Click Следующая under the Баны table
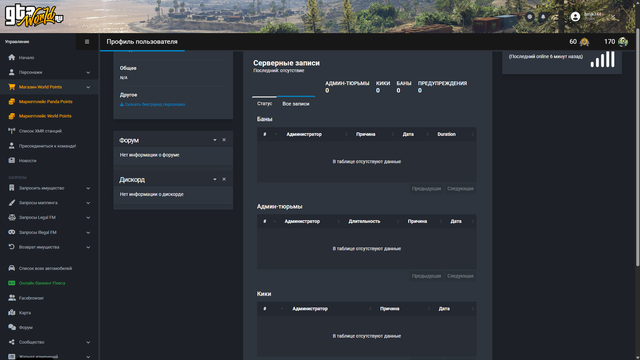640x360 pixels. point(460,189)
